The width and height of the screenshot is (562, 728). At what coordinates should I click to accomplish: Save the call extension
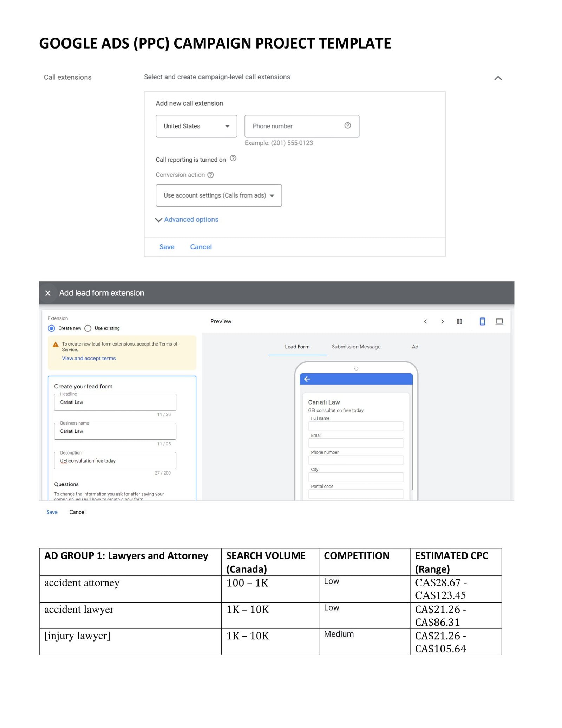pyautogui.click(x=167, y=246)
